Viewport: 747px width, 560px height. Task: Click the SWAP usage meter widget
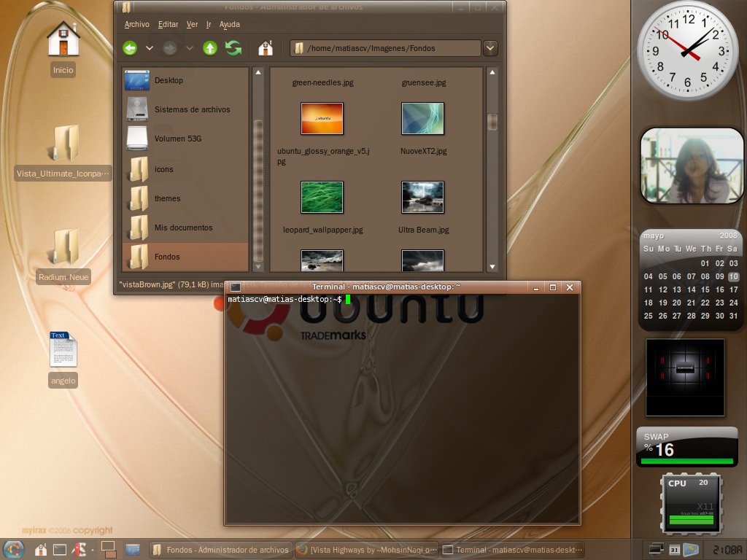(687, 447)
